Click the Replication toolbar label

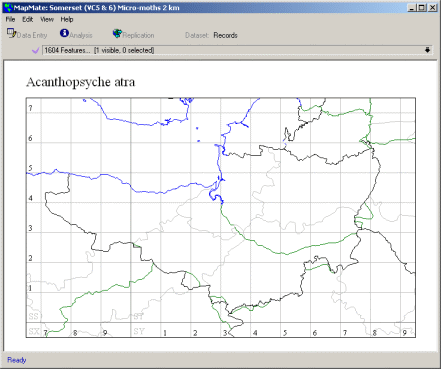pos(138,35)
